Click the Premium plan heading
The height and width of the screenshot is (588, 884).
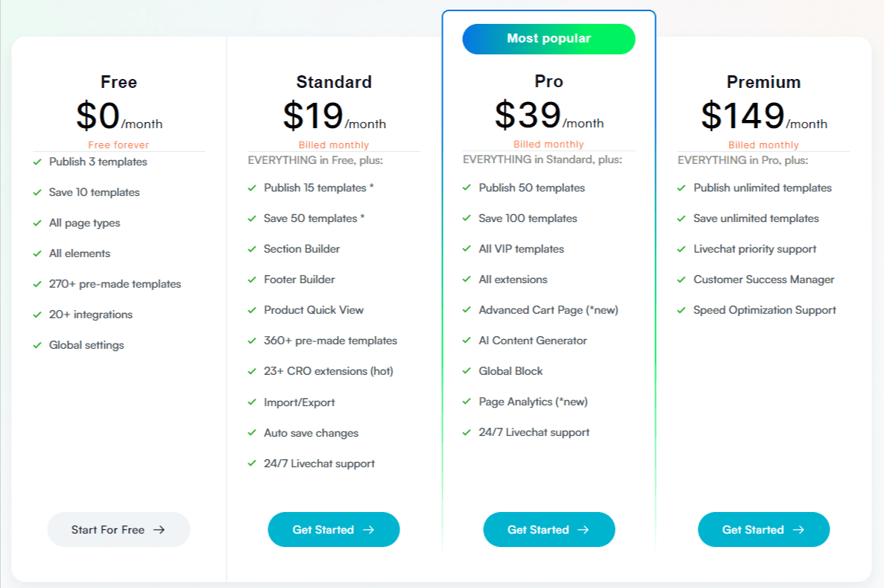763,82
